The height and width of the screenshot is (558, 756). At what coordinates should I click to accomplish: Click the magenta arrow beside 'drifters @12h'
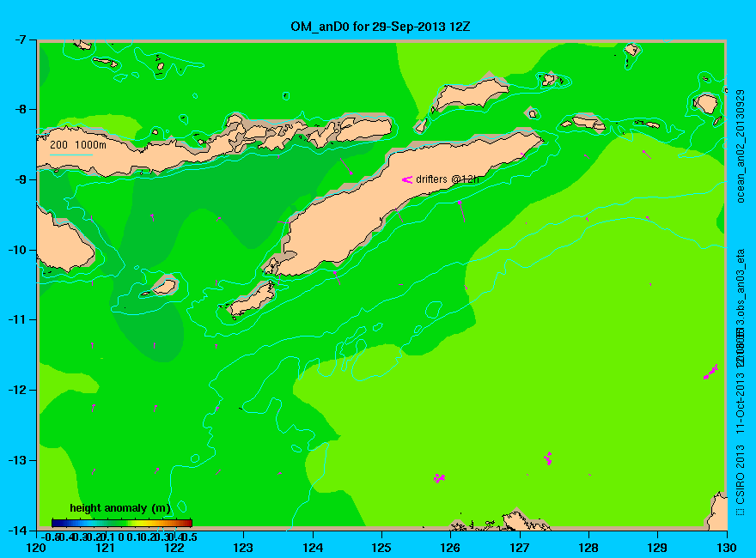click(x=407, y=179)
